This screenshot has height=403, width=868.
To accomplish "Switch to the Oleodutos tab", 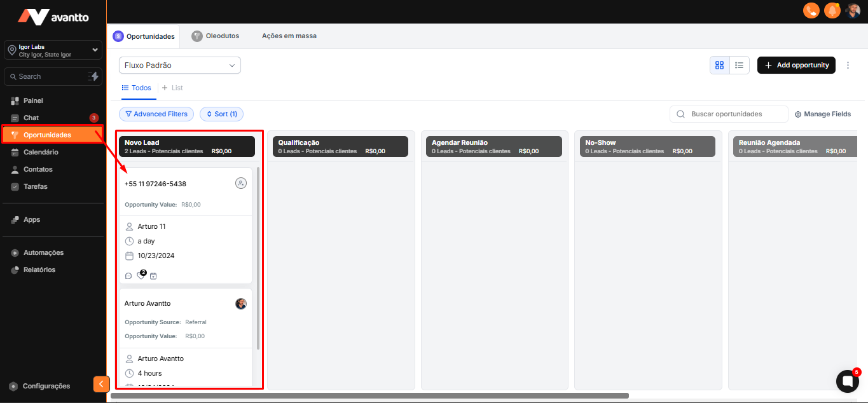I will 216,36.
